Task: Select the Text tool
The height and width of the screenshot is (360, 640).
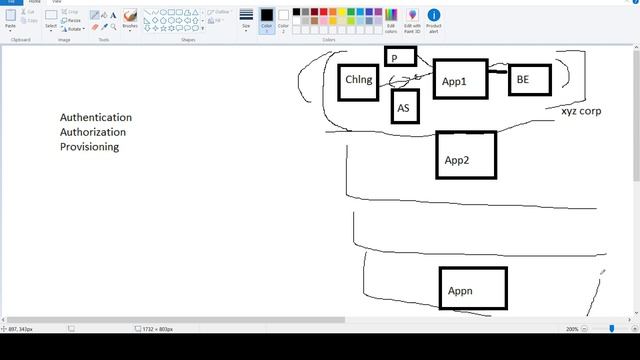Action: tap(113, 16)
